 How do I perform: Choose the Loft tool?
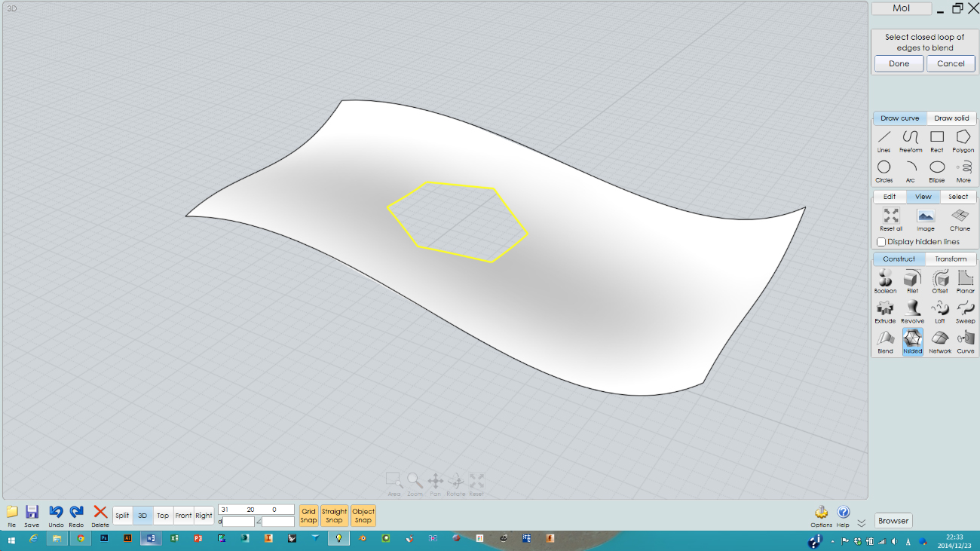coord(940,311)
